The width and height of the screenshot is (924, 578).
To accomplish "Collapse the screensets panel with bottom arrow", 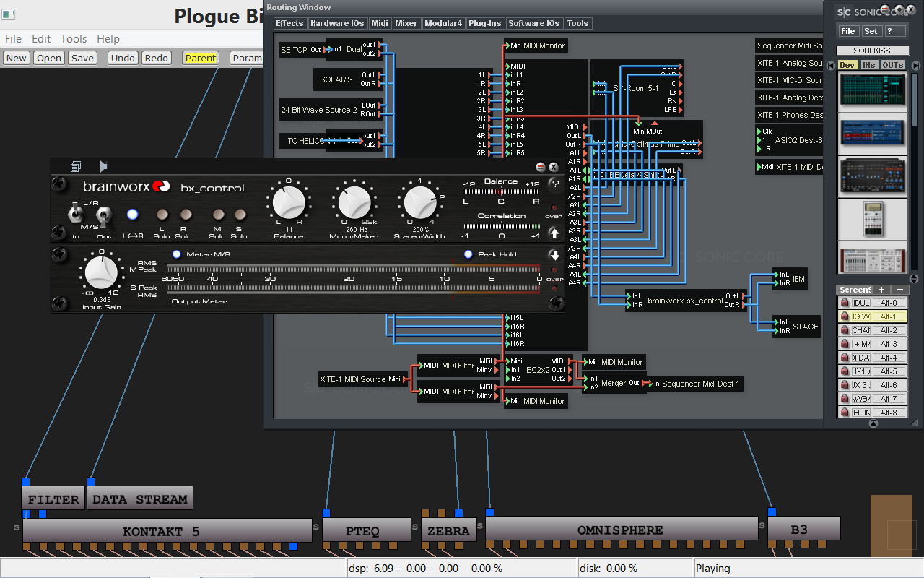I will (873, 424).
